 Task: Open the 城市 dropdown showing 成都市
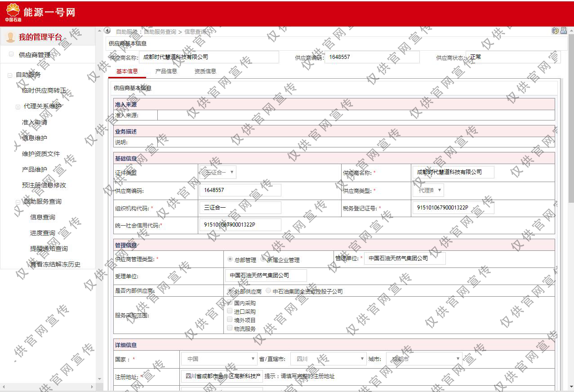point(424,359)
